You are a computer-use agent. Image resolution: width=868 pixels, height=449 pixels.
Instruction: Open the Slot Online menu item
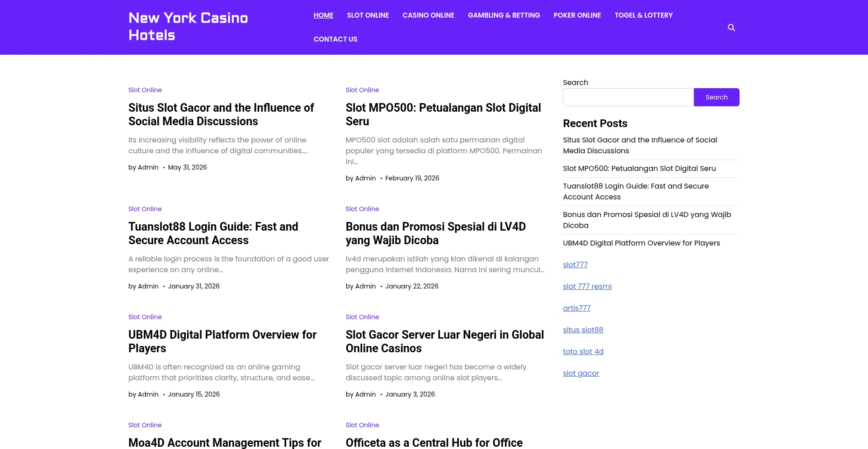click(x=368, y=15)
